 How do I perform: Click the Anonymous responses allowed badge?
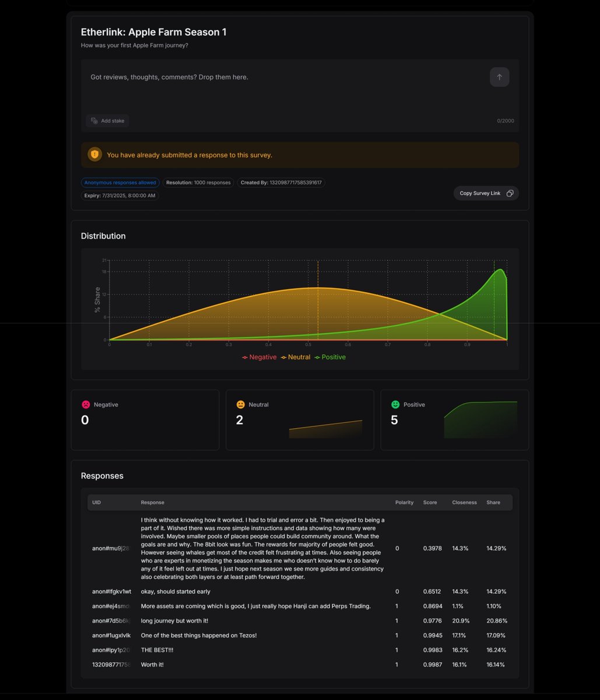click(120, 183)
